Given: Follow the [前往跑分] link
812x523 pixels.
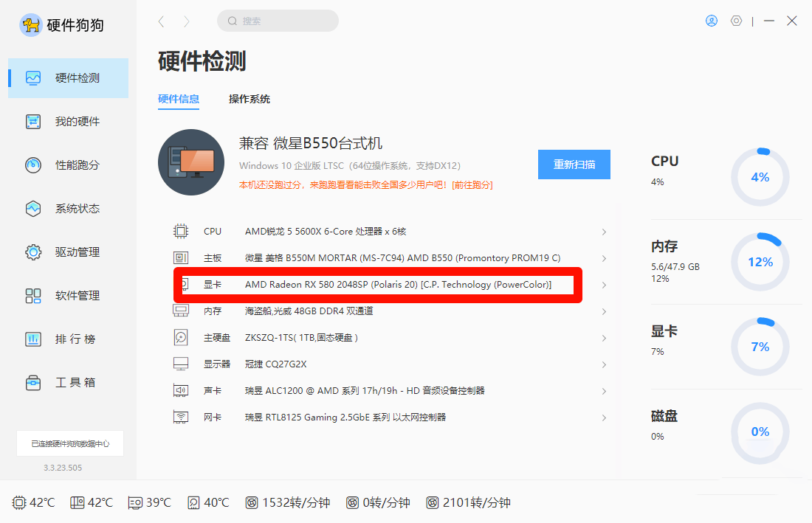Looking at the screenshot, I should click(472, 185).
